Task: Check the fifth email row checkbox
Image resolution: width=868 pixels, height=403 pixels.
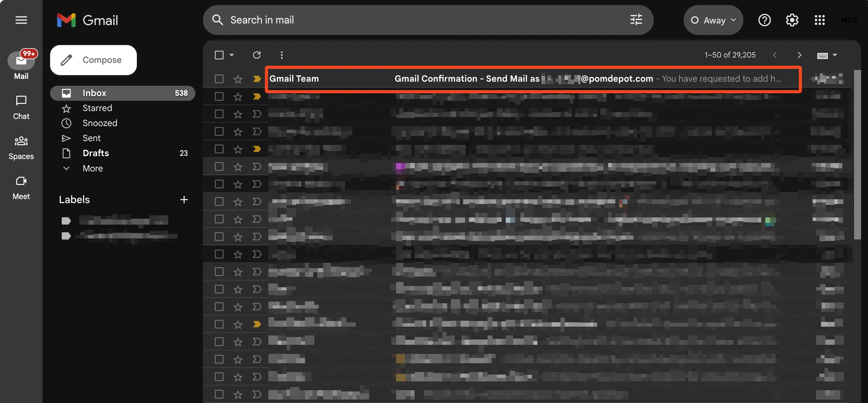Action: 219,149
